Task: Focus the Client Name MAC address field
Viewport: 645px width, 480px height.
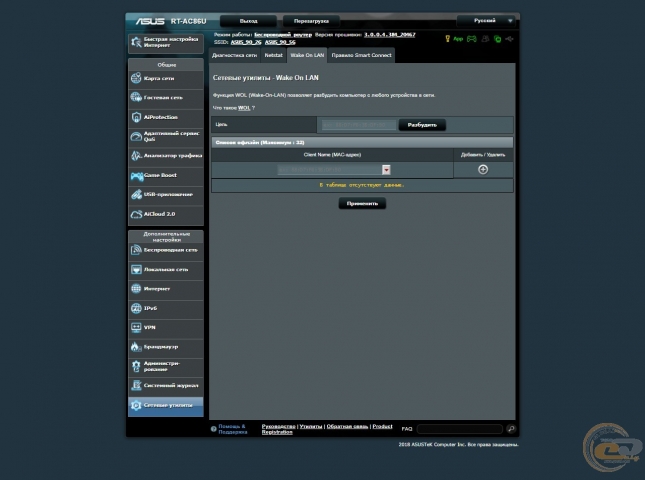Action: click(330, 169)
